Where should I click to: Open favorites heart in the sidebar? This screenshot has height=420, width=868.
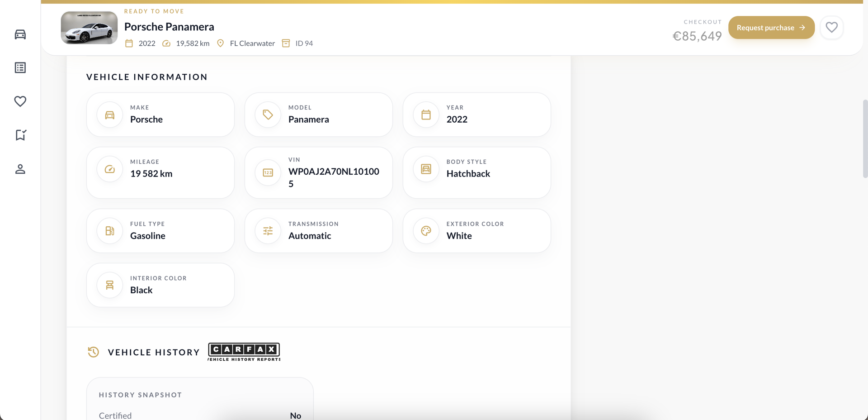20,101
